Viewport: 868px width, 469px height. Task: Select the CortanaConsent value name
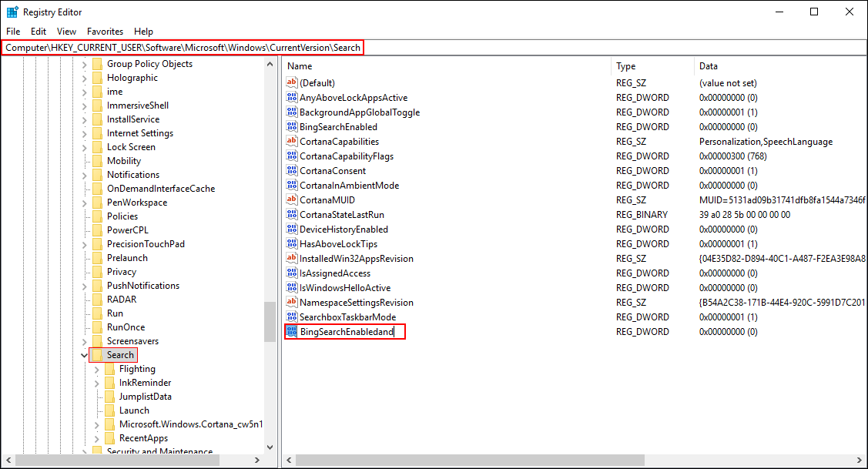click(x=333, y=170)
